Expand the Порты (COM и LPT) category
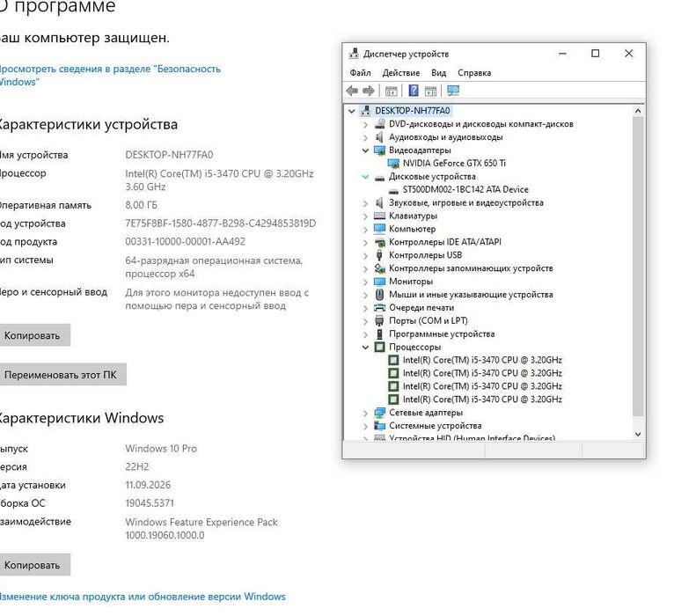 point(365,321)
